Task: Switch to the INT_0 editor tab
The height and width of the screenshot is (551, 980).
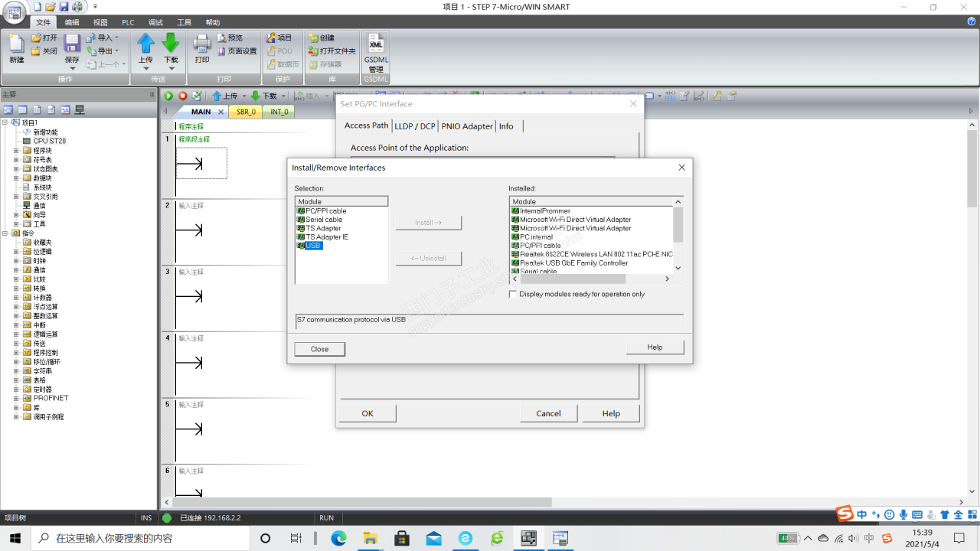Action: [279, 112]
